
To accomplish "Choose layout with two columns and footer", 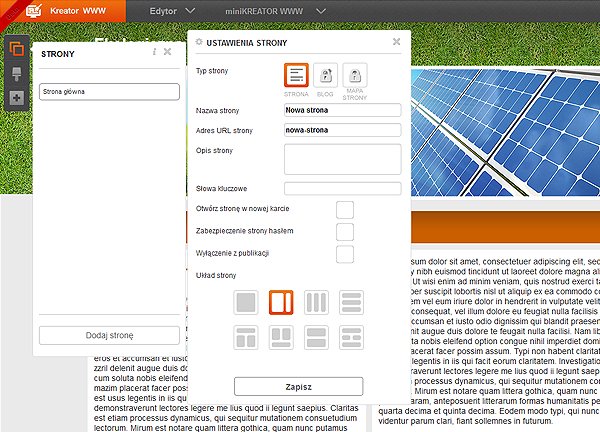I will pos(281,337).
